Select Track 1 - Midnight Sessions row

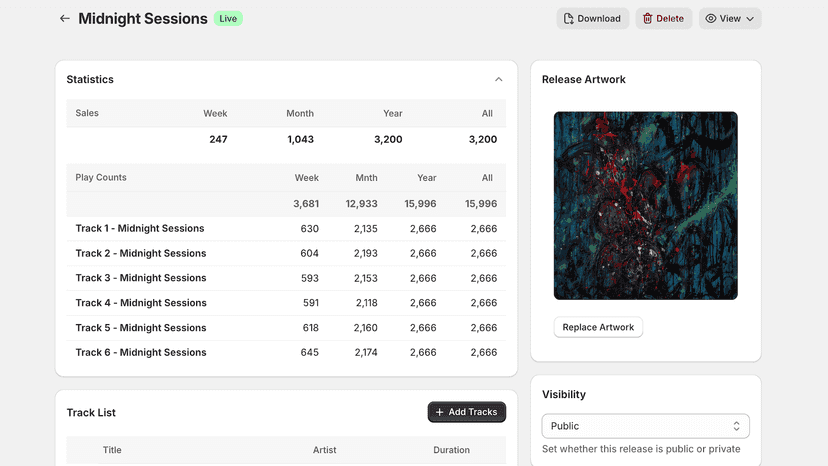click(286, 229)
